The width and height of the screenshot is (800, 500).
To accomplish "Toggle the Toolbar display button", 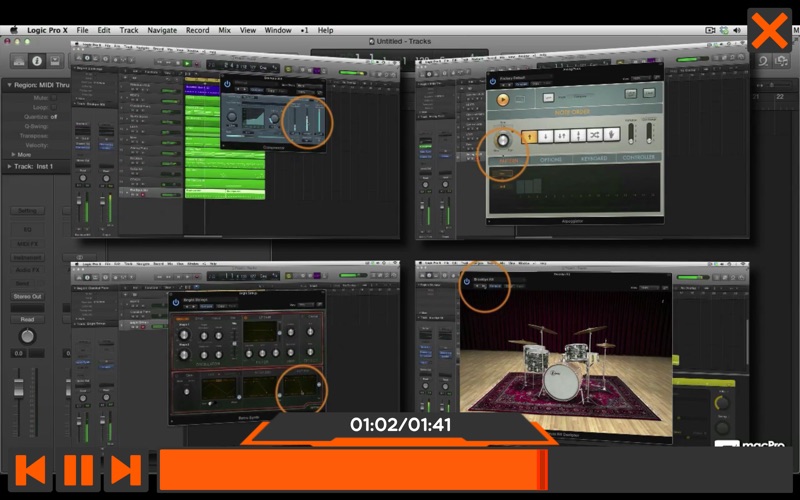I will (55, 61).
